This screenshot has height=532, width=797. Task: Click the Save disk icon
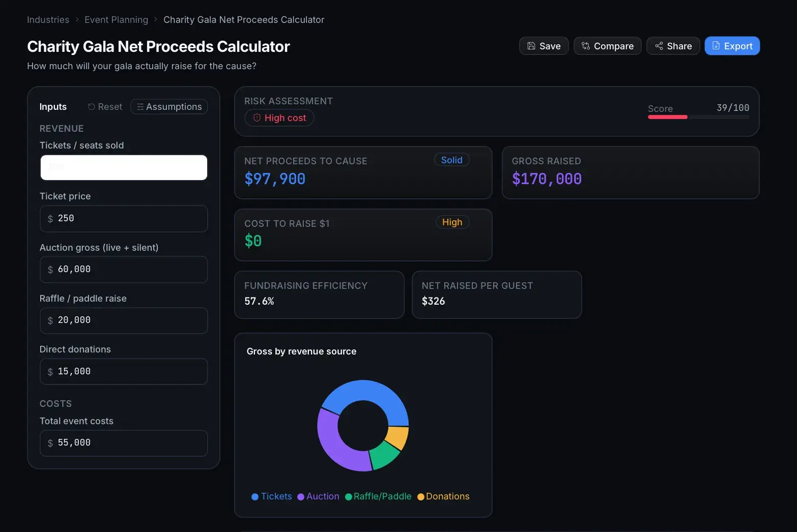click(x=531, y=46)
